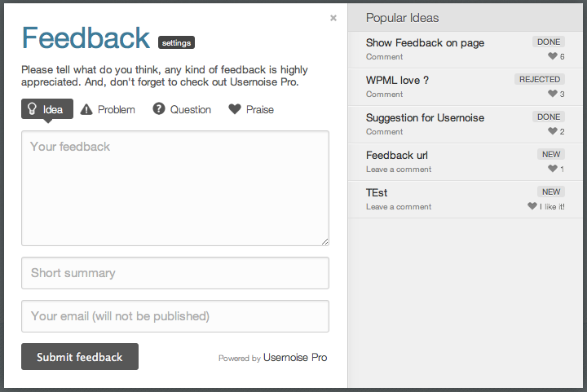
Task: Click into the Short summary field
Action: coord(175,273)
